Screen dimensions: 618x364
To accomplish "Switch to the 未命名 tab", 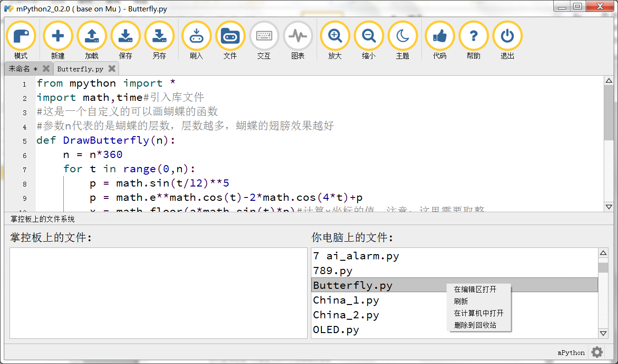I will click(22, 69).
